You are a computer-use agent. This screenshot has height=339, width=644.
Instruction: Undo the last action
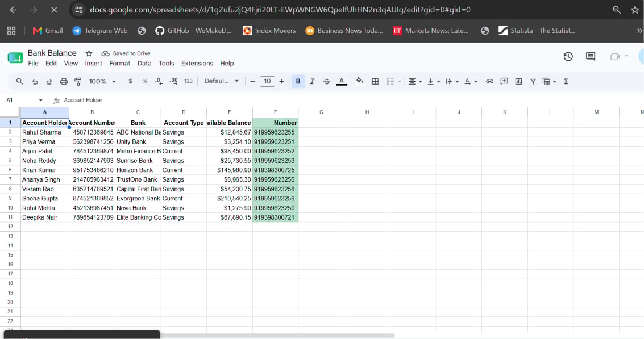pyautogui.click(x=35, y=82)
